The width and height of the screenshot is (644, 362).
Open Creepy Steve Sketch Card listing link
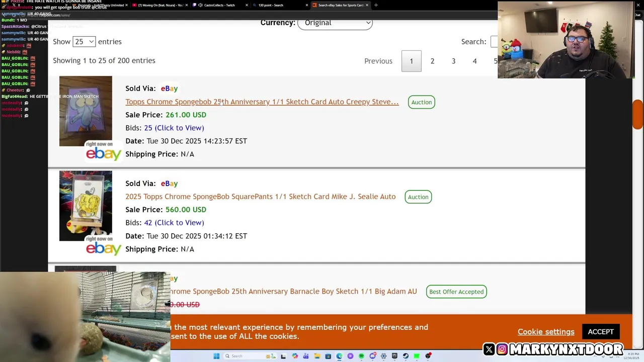click(262, 102)
